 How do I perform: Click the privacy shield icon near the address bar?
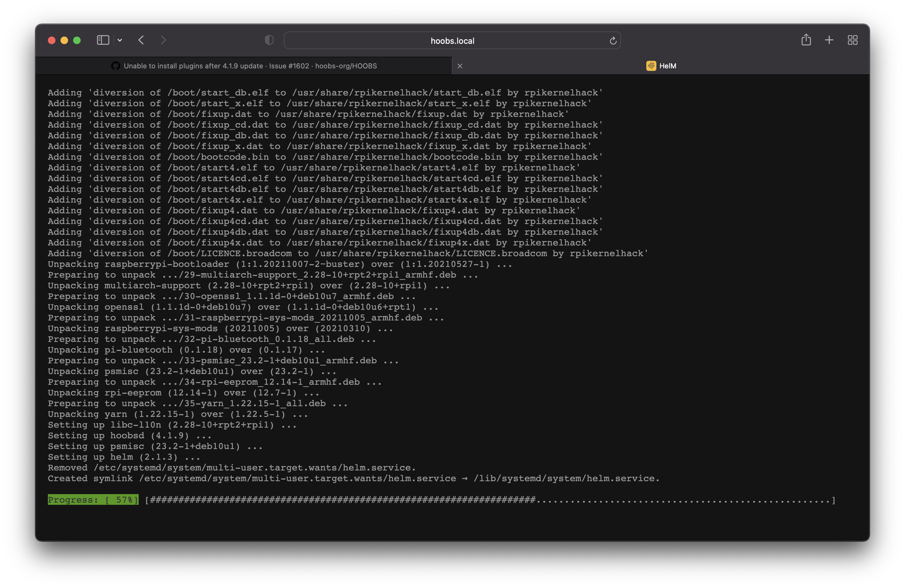tap(269, 40)
